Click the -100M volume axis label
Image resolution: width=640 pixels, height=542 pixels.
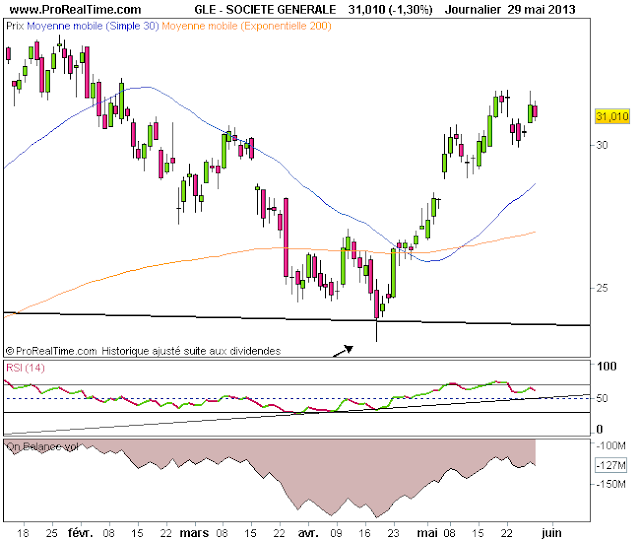611,445
